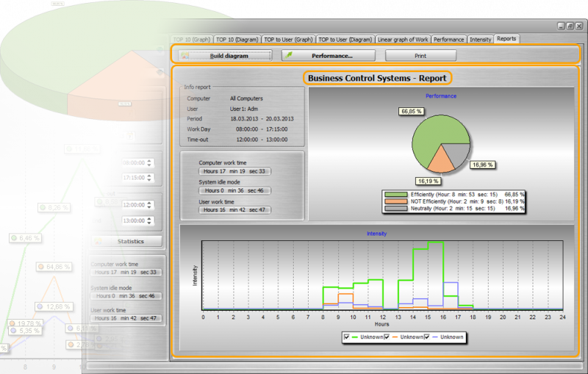Click the 66,85 % pie label

pyautogui.click(x=412, y=111)
